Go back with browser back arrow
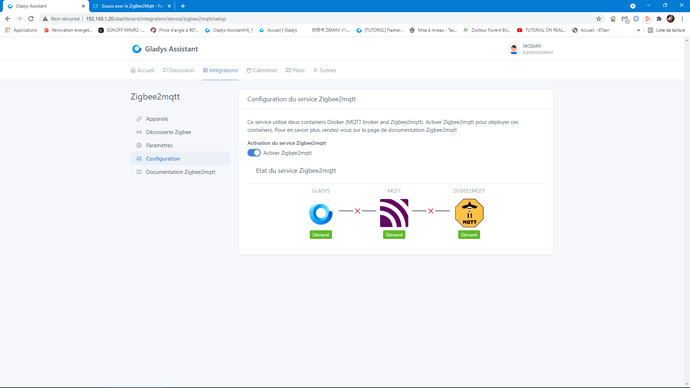Image resolution: width=690 pixels, height=388 pixels. [x=7, y=19]
